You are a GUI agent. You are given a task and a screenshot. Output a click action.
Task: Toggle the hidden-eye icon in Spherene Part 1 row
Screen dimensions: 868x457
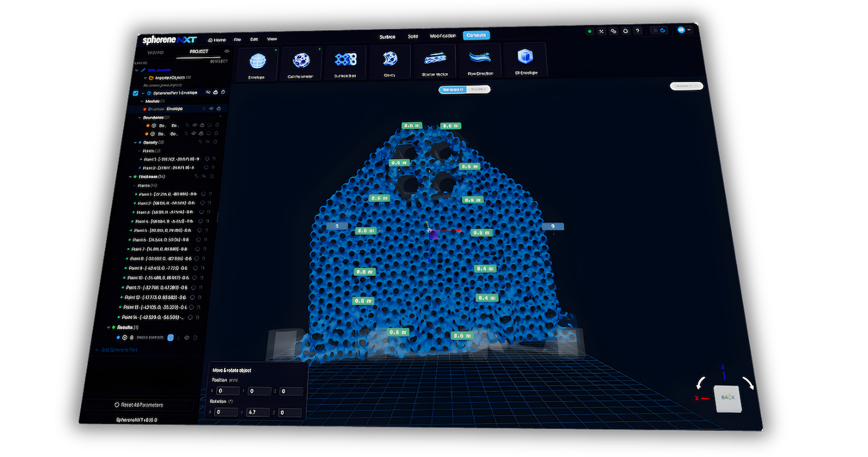point(208,92)
